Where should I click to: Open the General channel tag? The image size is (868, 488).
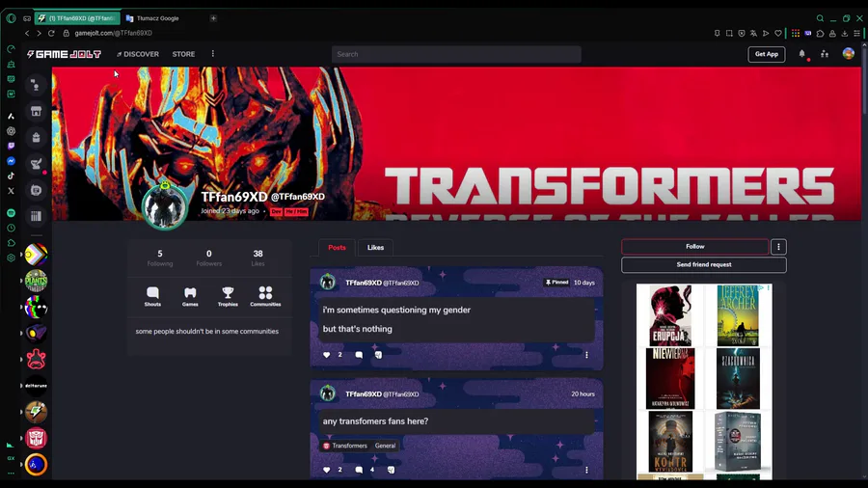coord(385,446)
